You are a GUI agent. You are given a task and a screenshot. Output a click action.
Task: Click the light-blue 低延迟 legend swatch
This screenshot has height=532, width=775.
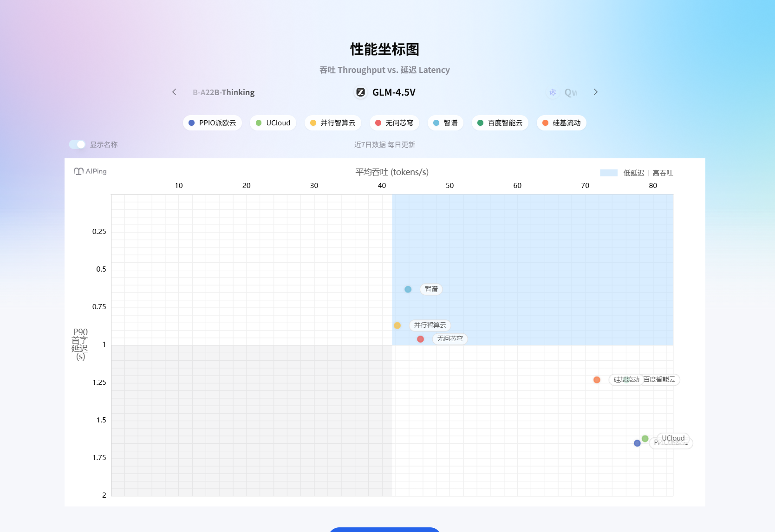[x=609, y=173]
